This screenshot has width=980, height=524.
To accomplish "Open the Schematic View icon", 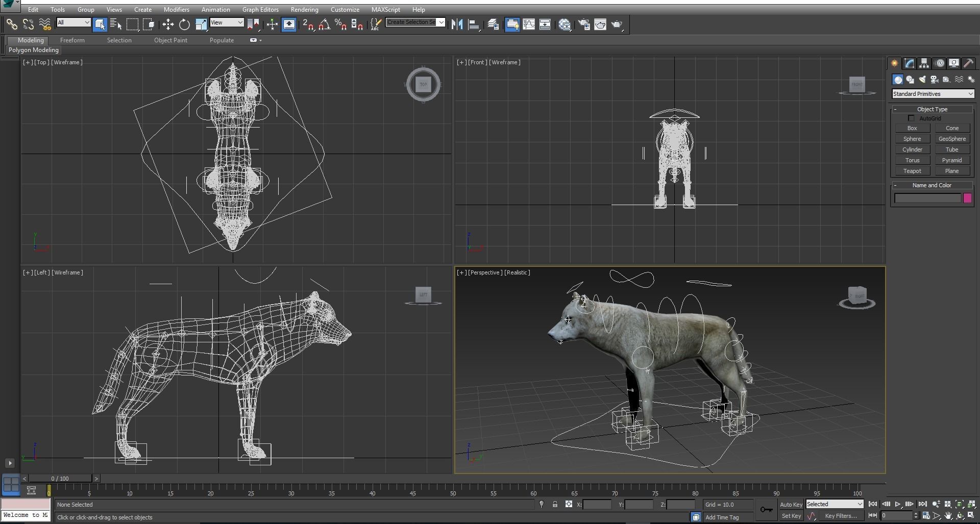I will [545, 24].
